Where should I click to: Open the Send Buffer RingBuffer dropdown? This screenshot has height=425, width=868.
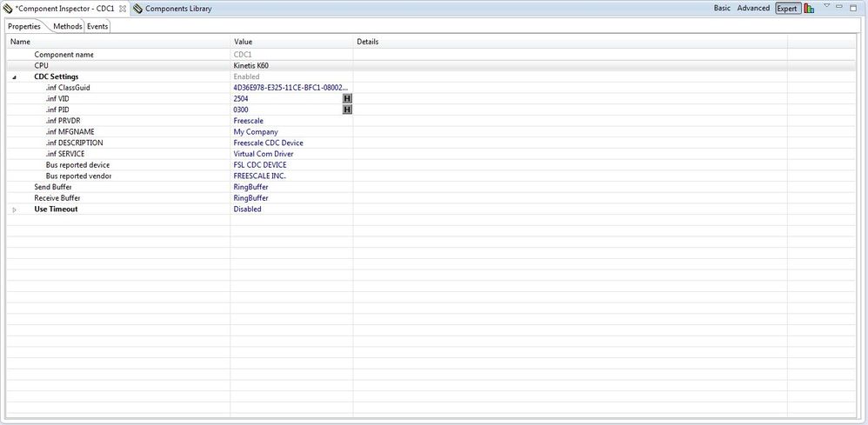coord(291,187)
